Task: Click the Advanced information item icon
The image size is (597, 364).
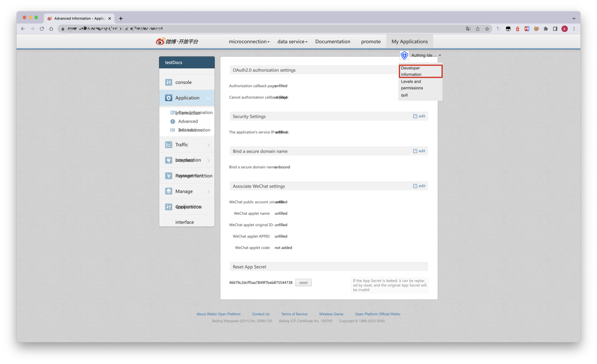Action: point(173,121)
